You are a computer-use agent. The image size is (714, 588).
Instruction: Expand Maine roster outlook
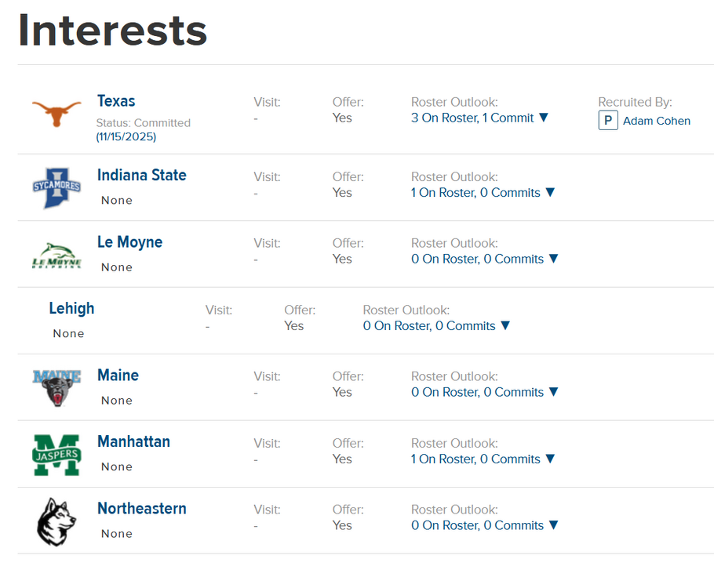553,392
